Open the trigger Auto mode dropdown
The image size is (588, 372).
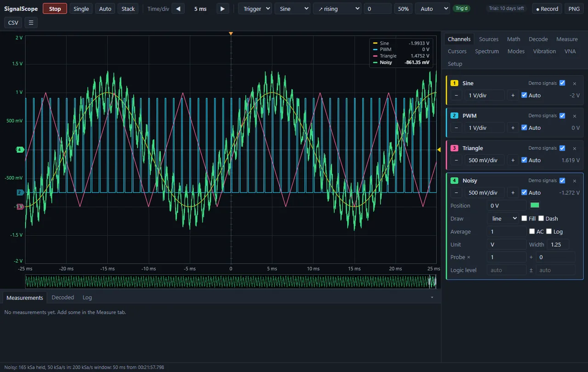tap(432, 9)
